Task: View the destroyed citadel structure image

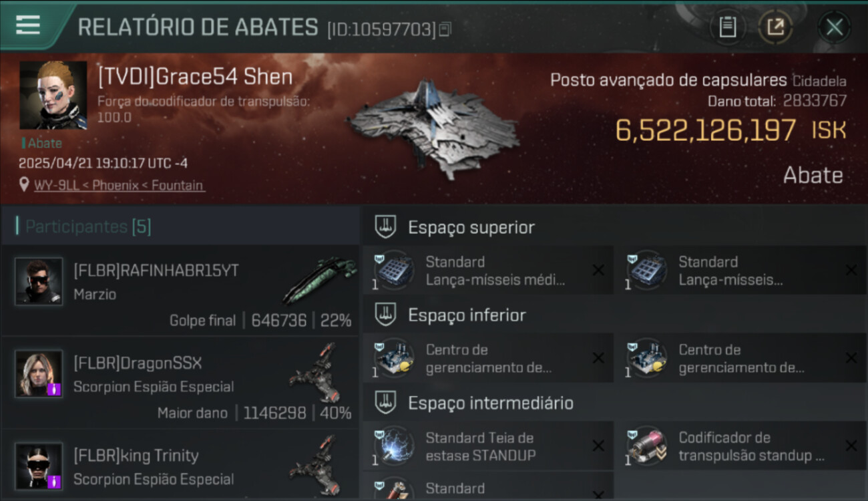Action: point(433,128)
